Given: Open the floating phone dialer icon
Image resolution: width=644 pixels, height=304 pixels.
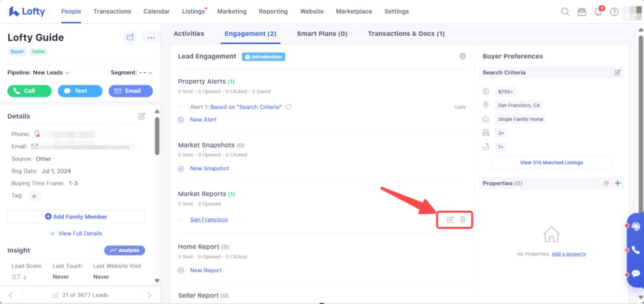Looking at the screenshot, I should pyautogui.click(x=636, y=250).
